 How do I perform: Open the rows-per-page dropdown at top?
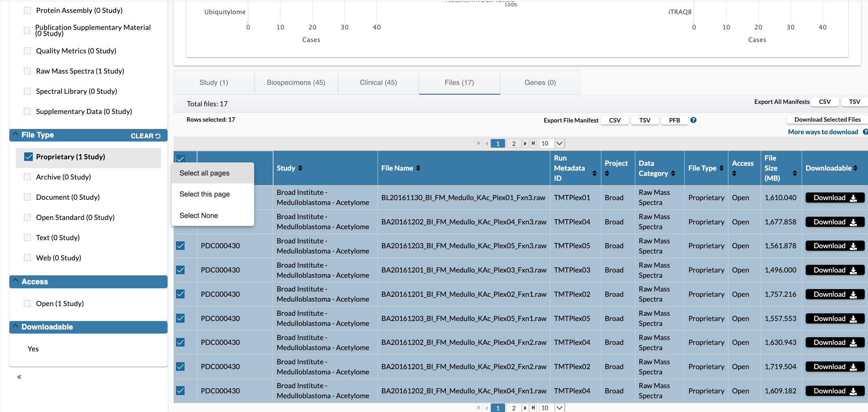(x=559, y=144)
